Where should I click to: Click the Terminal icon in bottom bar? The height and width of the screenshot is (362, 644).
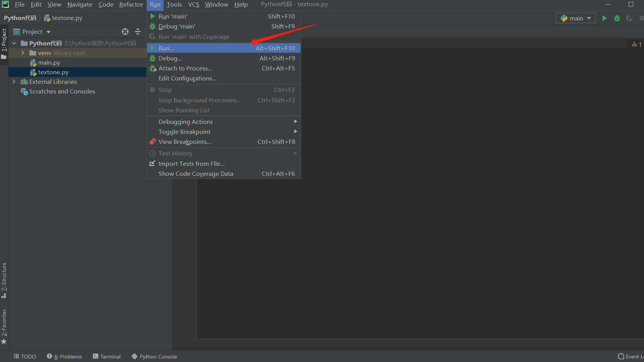[95, 357]
